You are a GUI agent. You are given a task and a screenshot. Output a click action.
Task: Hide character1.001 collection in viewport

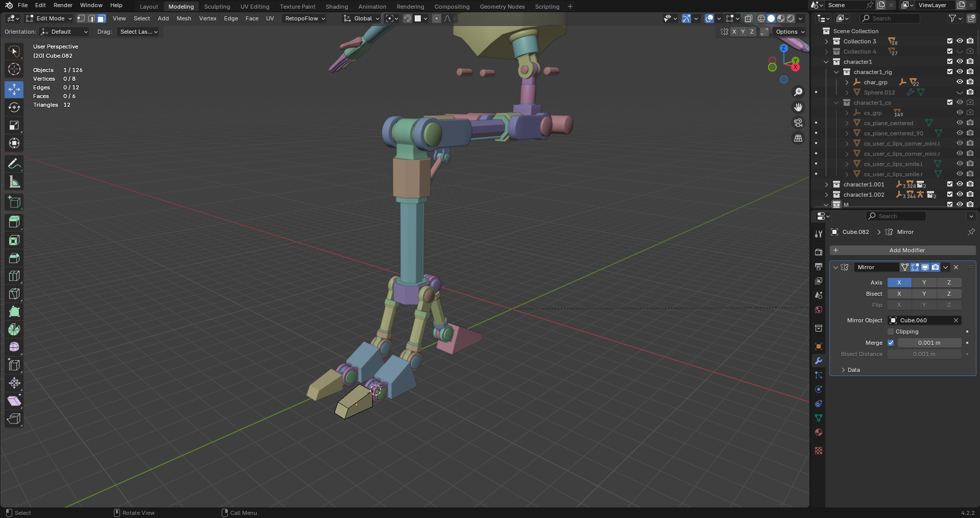point(960,184)
